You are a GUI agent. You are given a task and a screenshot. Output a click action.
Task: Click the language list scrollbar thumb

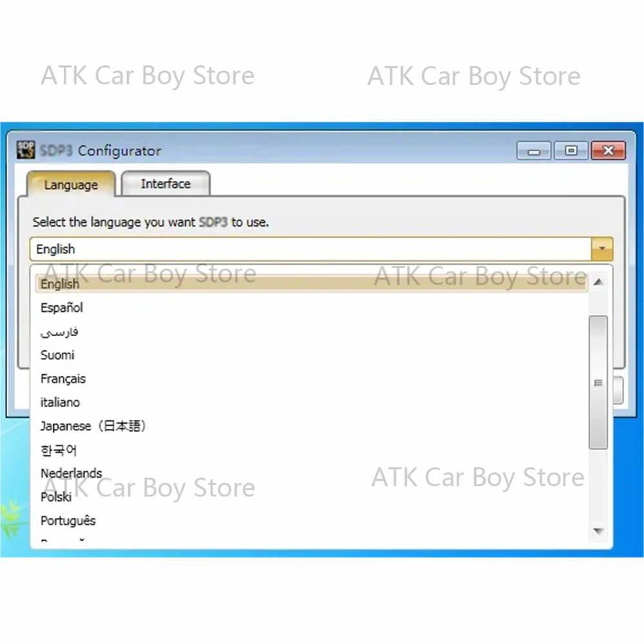(x=598, y=383)
